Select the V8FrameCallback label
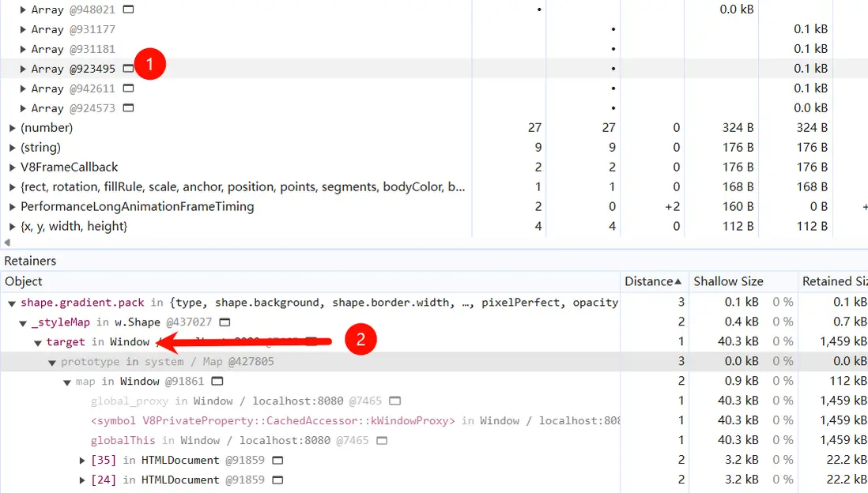This screenshot has height=493, width=868. tap(70, 167)
